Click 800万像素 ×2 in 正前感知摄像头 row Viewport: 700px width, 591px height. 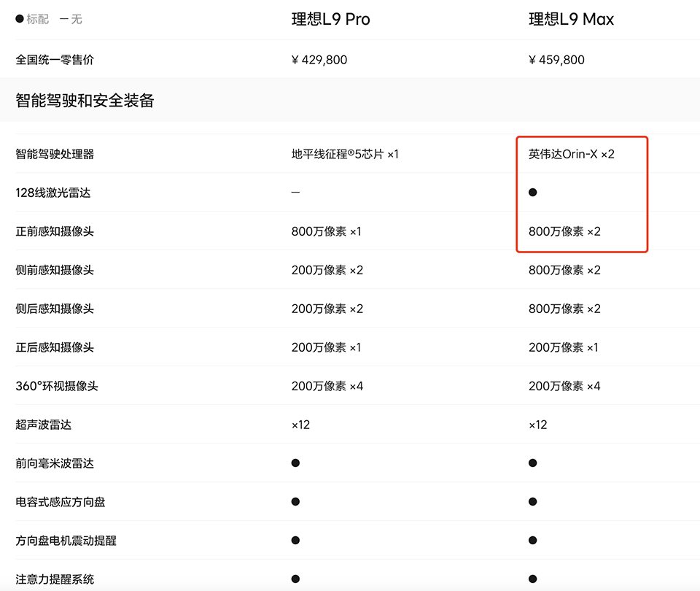pyautogui.click(x=564, y=231)
